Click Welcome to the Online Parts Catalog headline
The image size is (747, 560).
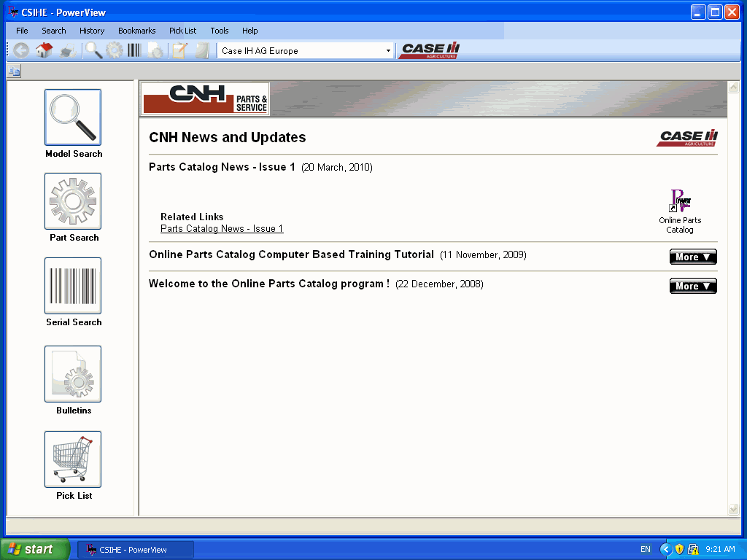[x=269, y=284]
